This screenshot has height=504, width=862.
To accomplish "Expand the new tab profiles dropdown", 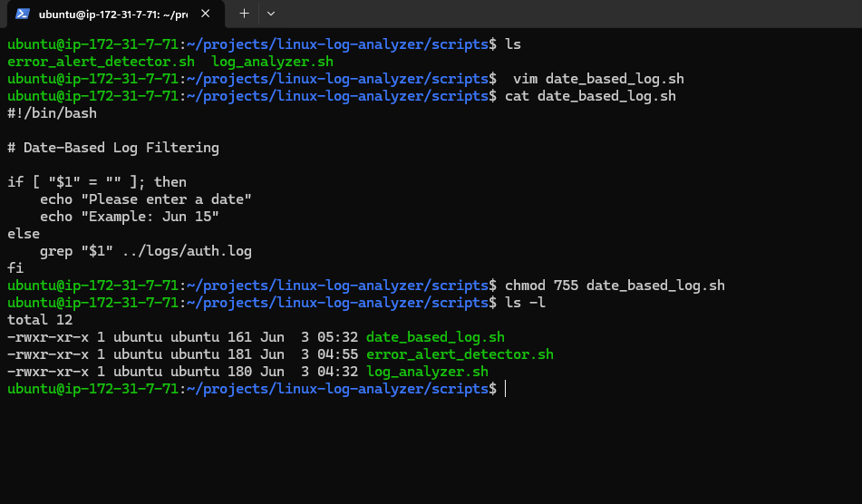I will coord(270,14).
